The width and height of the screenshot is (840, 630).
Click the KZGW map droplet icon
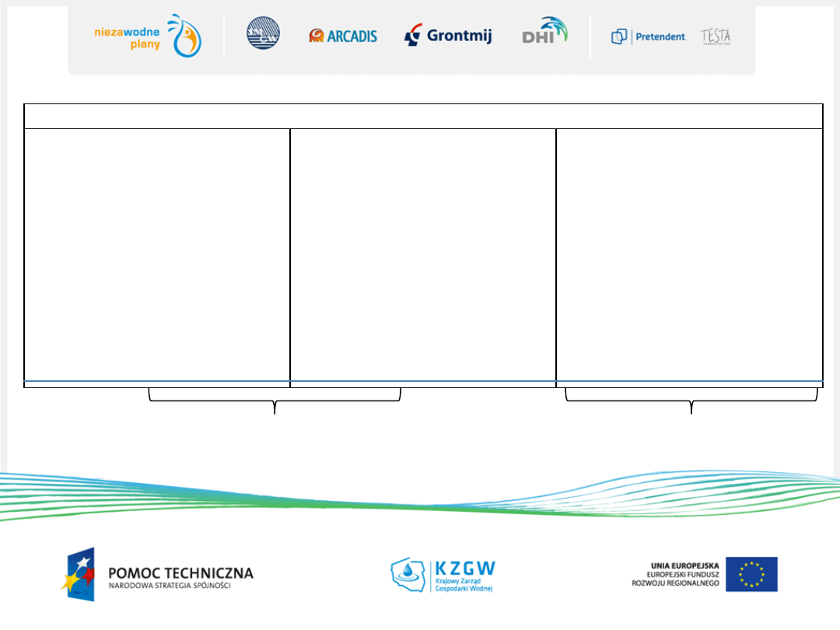[x=408, y=574]
